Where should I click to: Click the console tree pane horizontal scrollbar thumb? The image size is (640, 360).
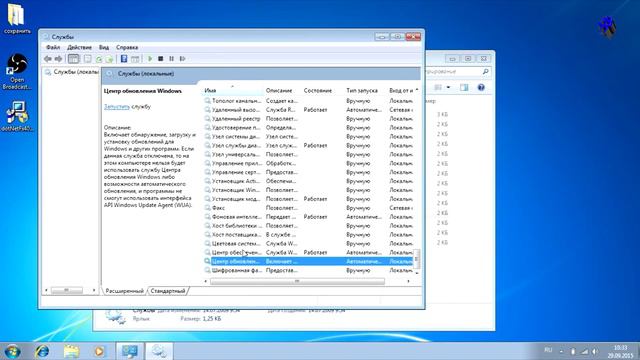point(67,290)
